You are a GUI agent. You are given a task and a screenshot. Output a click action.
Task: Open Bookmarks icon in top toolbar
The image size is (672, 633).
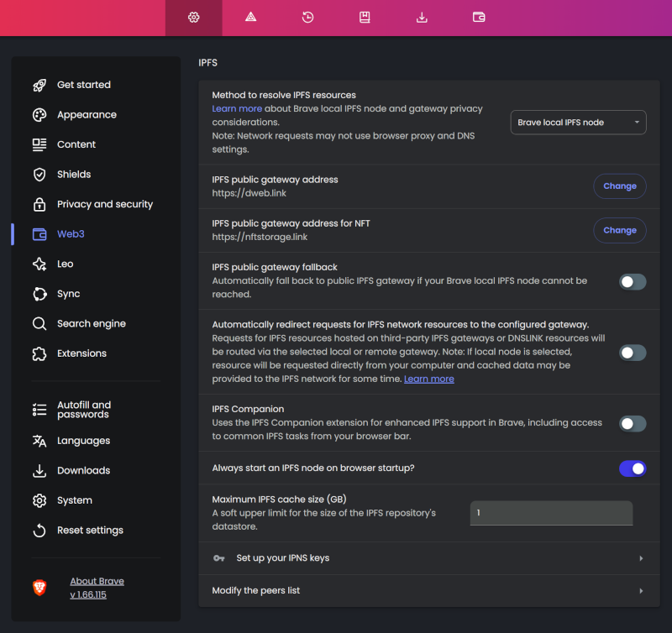365,17
